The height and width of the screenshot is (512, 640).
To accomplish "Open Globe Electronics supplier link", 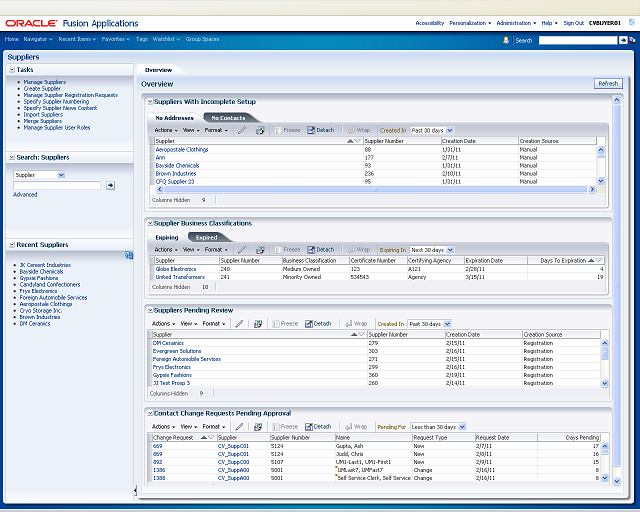I will point(176,269).
